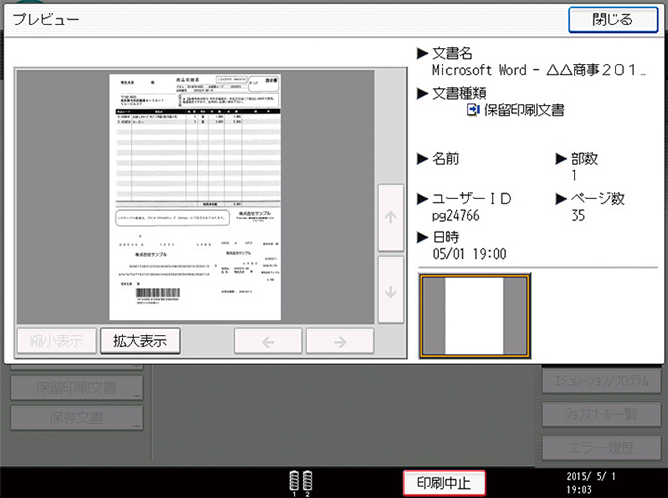
Task: Click the document preview page image
Action: click(x=195, y=195)
